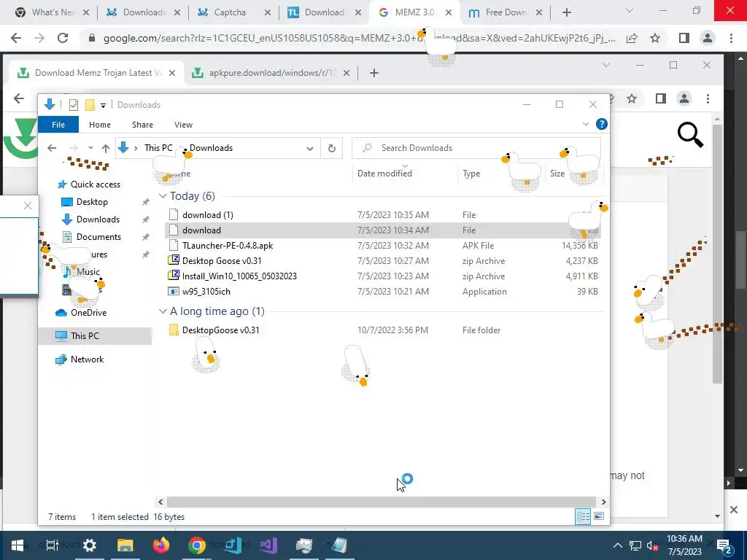Click New Folder icon in Explorer title bar
The image size is (747, 560).
[x=90, y=105]
